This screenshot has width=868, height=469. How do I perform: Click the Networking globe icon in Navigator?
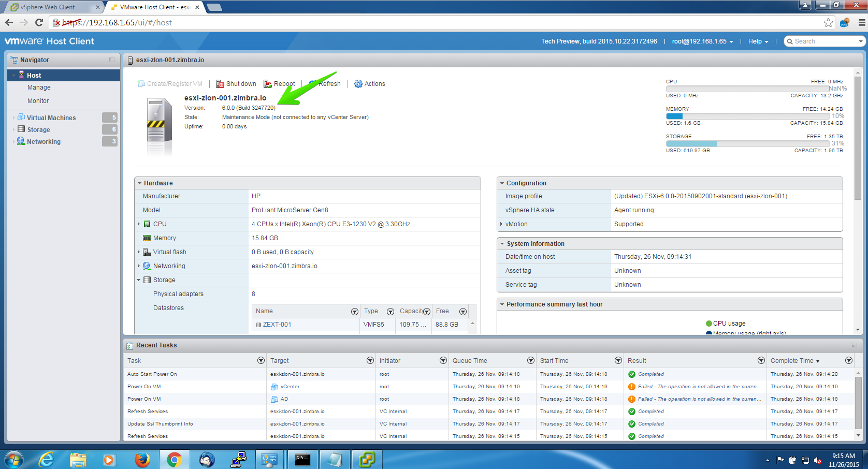[x=21, y=141]
